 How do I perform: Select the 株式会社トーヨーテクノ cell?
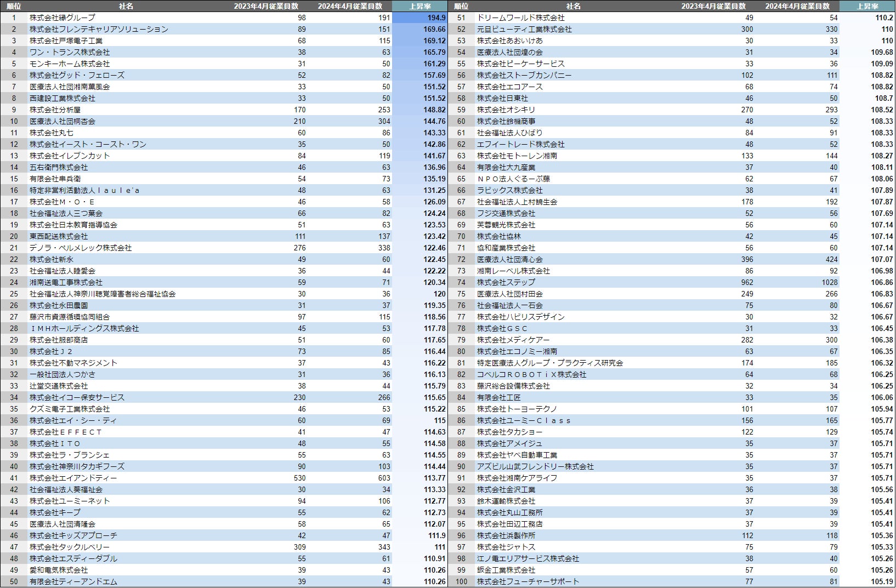pos(517,409)
